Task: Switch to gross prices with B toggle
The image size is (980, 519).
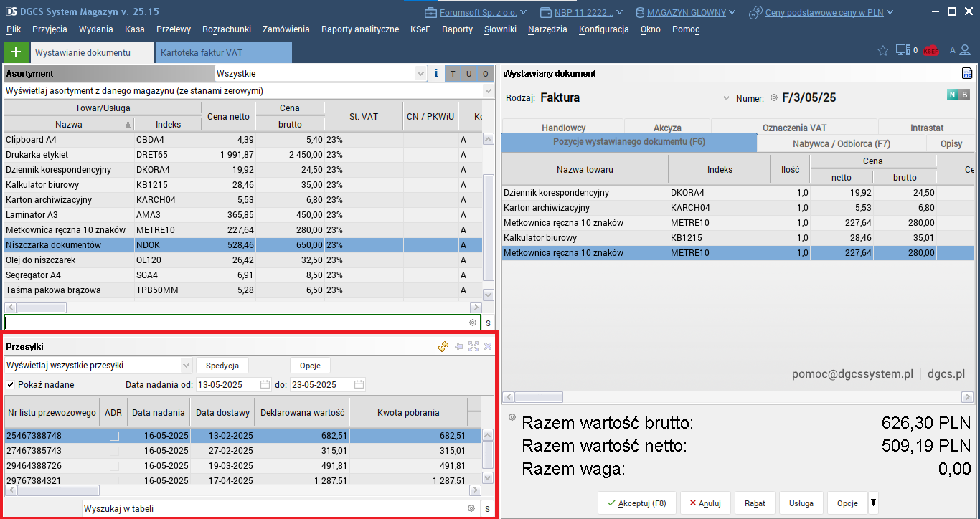Action: 964,95
